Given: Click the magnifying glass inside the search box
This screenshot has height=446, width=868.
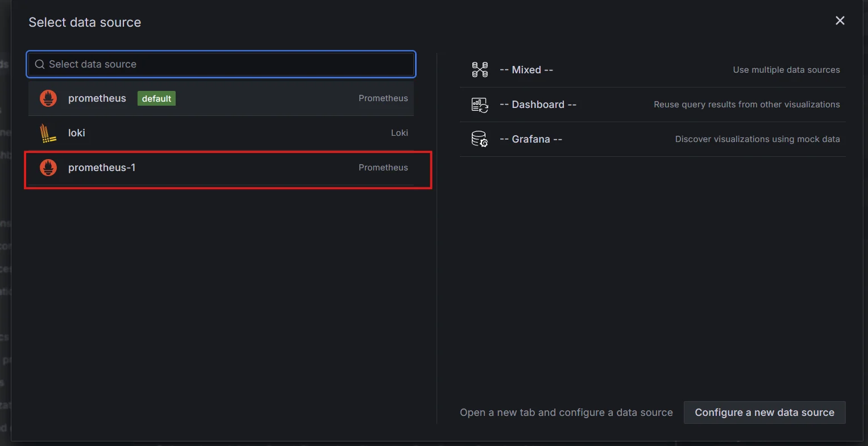Looking at the screenshot, I should tap(39, 64).
